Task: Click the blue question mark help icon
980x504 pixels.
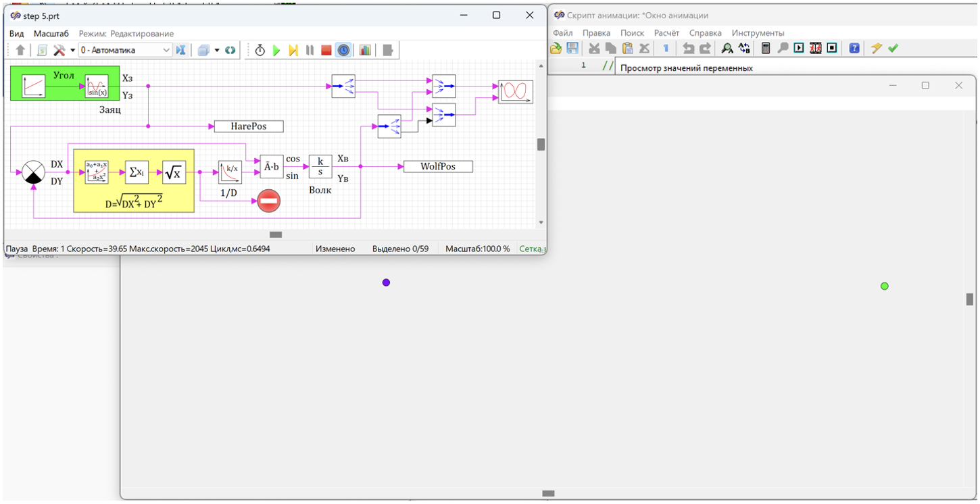Action: [x=854, y=48]
